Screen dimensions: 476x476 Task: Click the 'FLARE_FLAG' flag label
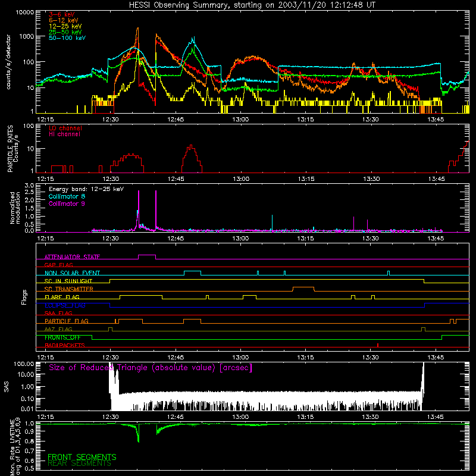click(62, 297)
